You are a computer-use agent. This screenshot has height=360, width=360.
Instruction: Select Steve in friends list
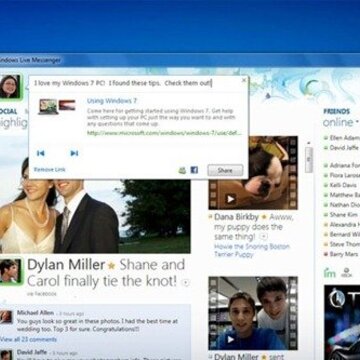click(x=343, y=244)
